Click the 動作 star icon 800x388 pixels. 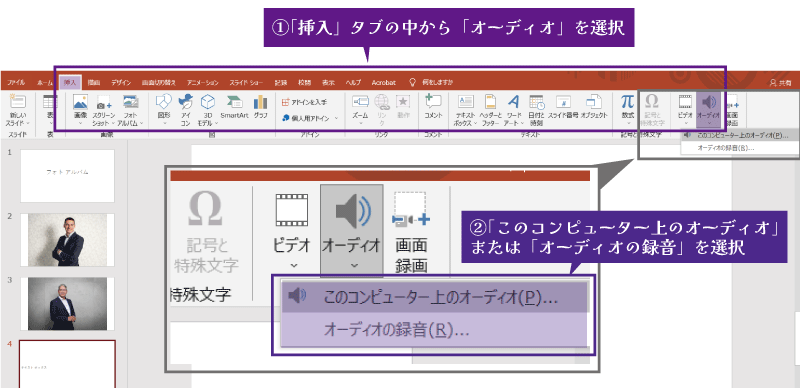click(x=403, y=102)
